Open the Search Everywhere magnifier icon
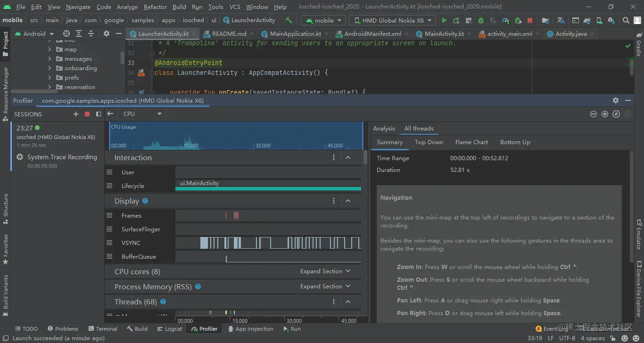644x343 pixels. pos(626,20)
